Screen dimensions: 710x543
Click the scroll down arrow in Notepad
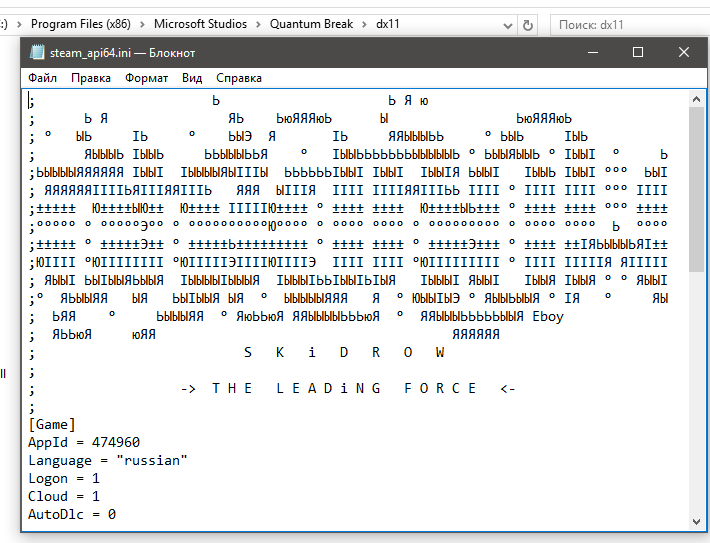pyautogui.click(x=696, y=522)
